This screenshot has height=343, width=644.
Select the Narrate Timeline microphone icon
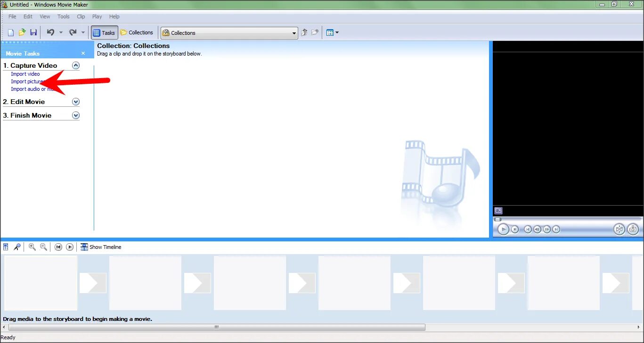[17, 247]
